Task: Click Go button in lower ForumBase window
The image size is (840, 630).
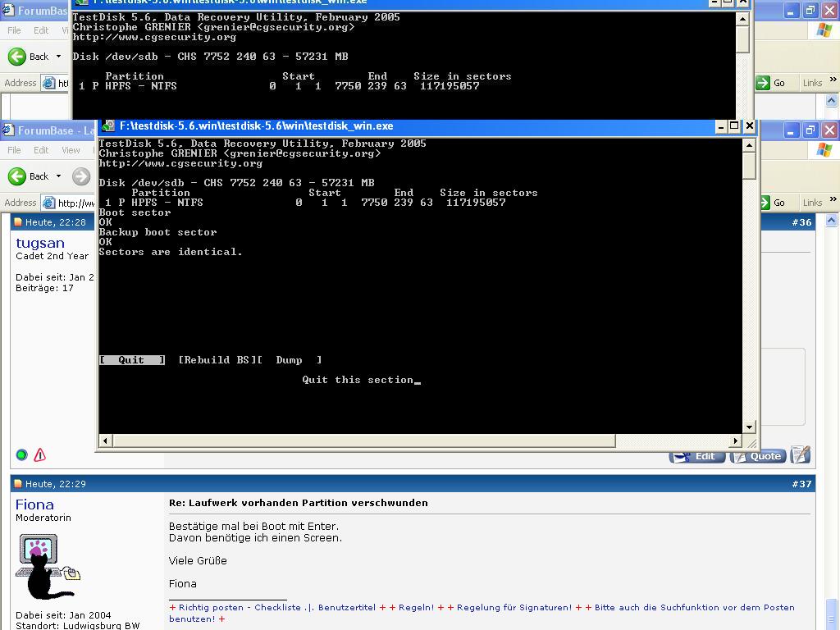Action: [x=773, y=203]
